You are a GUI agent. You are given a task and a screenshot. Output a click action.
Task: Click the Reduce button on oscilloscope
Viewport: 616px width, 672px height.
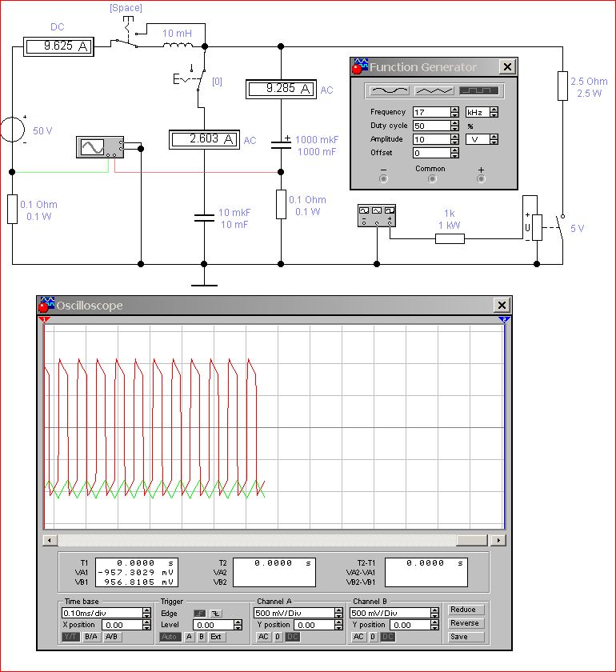[463, 610]
